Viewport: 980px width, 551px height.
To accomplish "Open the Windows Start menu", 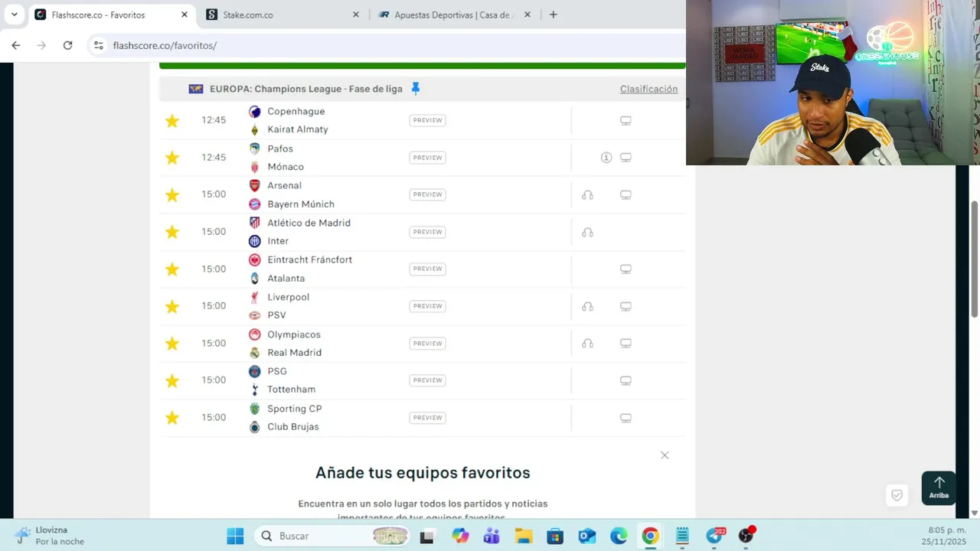I will (x=235, y=536).
